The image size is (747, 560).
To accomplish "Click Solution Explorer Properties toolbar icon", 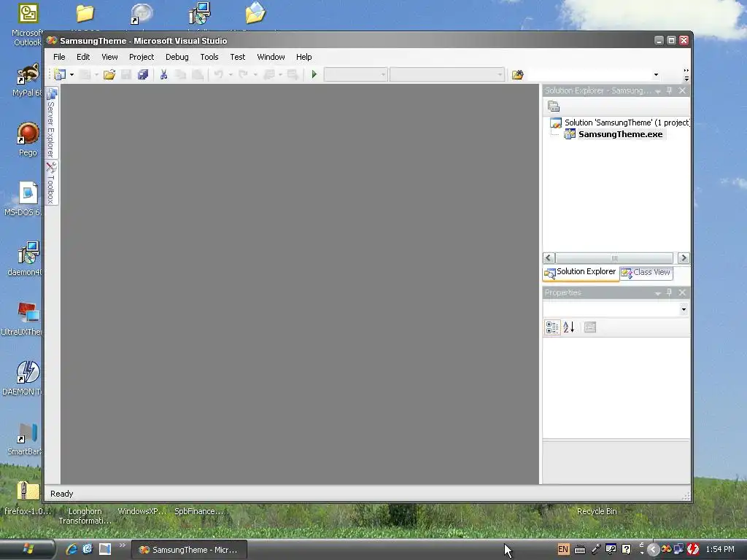I will (553, 106).
